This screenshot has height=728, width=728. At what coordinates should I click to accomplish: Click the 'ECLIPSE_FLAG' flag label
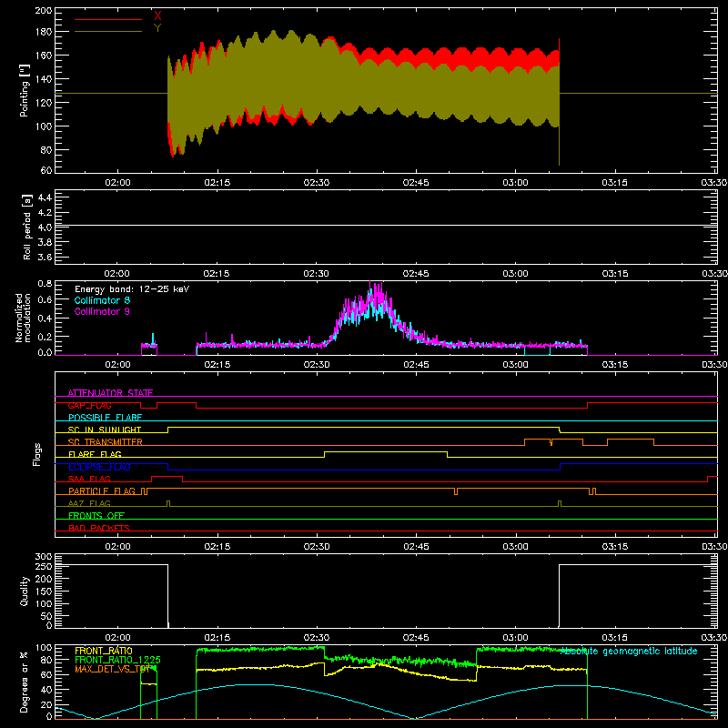(99, 467)
